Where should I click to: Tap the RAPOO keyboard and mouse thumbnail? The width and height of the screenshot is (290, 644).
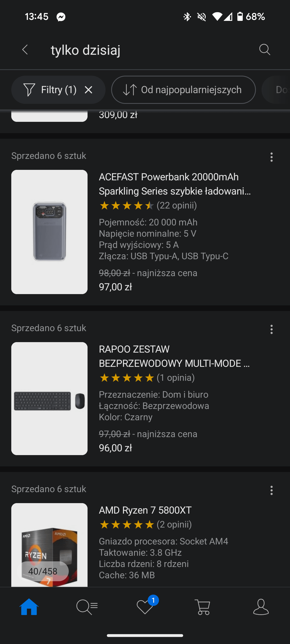(x=49, y=398)
